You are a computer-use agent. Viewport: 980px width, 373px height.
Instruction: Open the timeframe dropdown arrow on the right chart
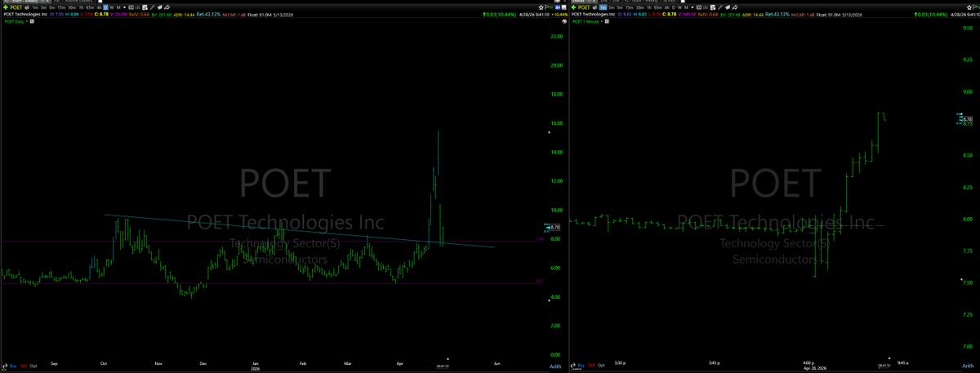pos(693,7)
